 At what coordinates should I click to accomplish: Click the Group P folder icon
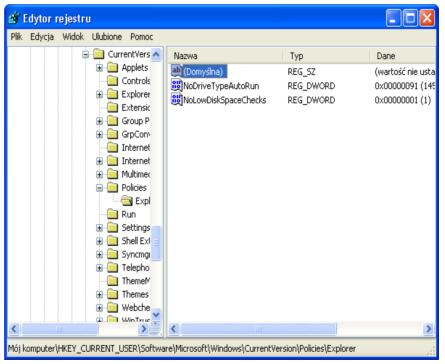[113, 121]
